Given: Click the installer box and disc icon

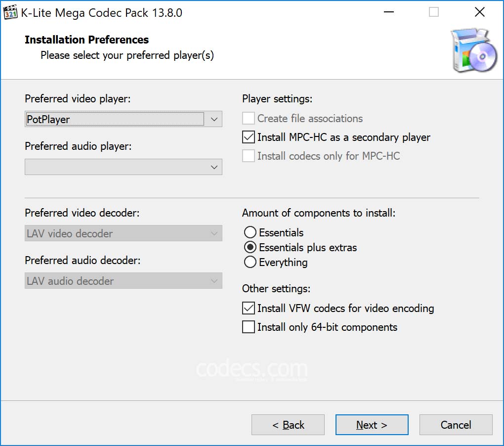Looking at the screenshot, I should (x=473, y=51).
